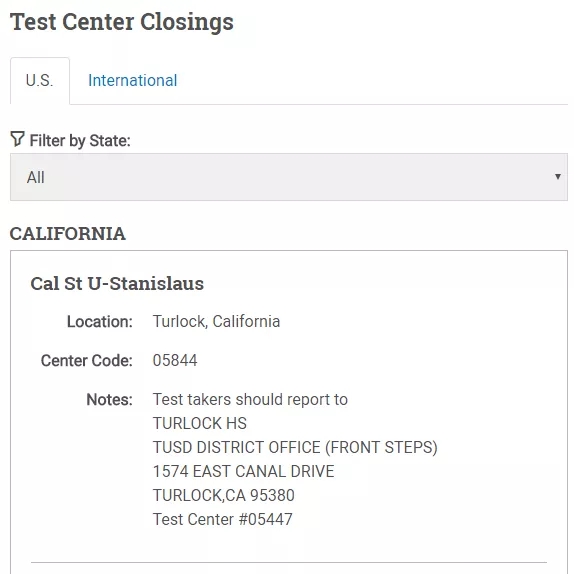Click the CALIFORNIA section heading

tap(68, 234)
